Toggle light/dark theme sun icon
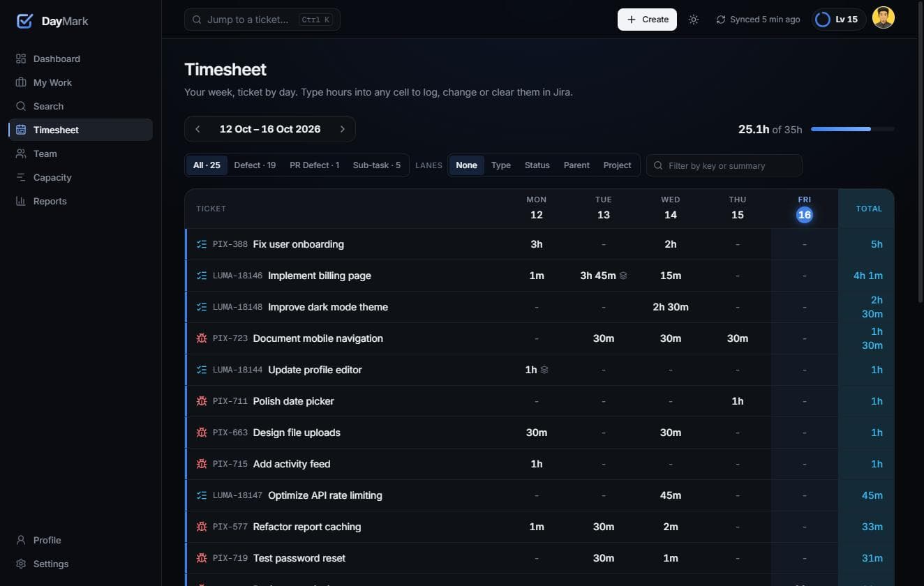Image resolution: width=924 pixels, height=586 pixels. pyautogui.click(x=693, y=20)
